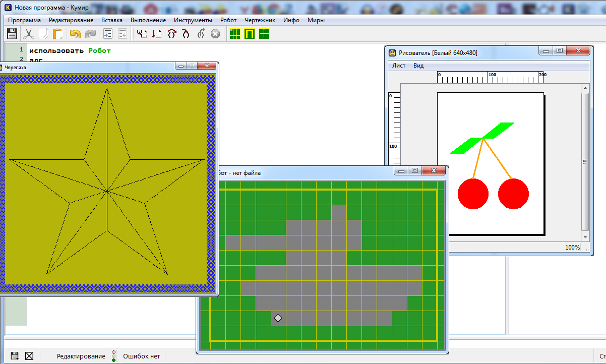Run the program with the first red-arrow icon
The image size is (606, 364).
coord(142,34)
